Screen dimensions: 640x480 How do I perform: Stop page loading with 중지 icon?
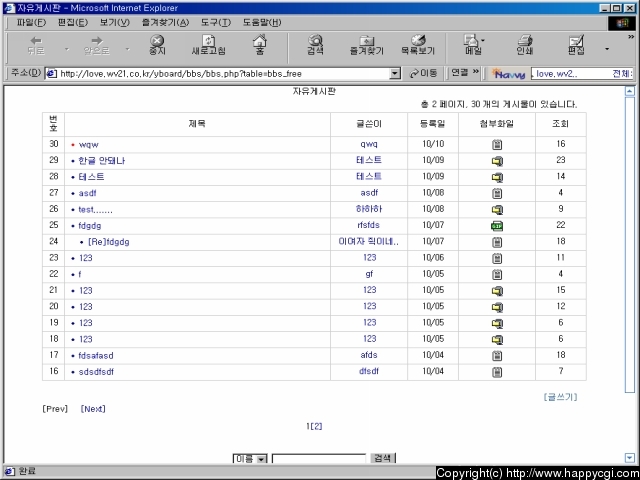click(x=157, y=45)
